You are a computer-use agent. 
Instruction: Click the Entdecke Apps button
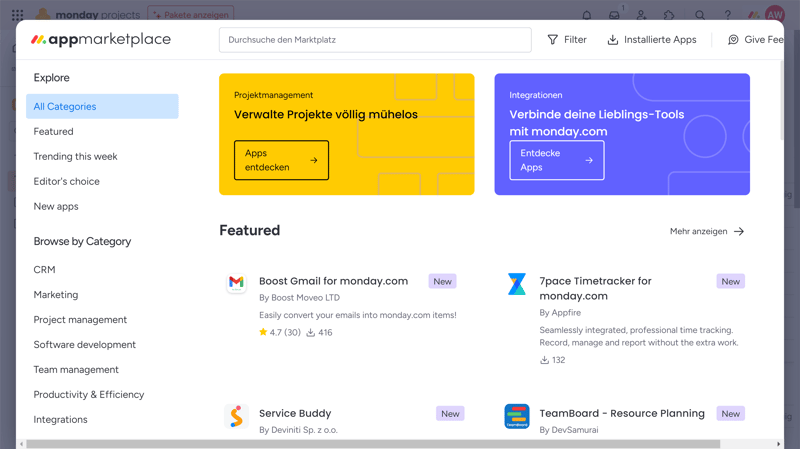click(x=556, y=160)
